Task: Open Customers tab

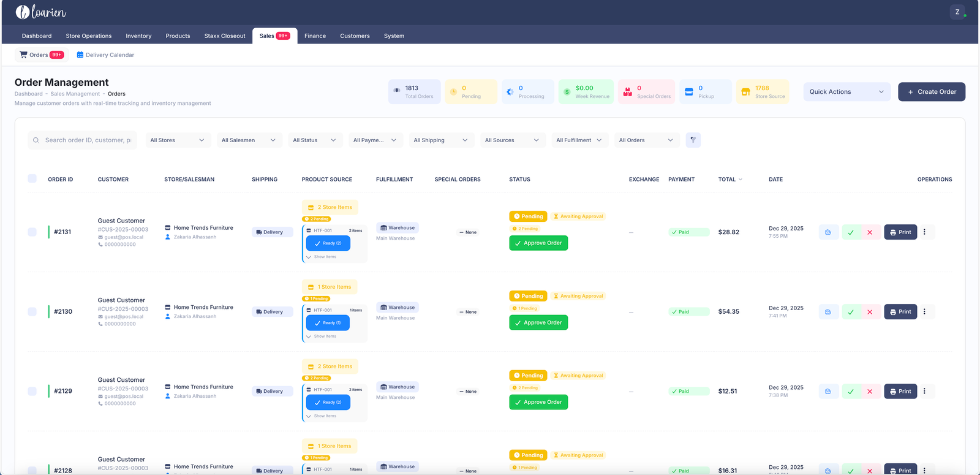Action: pos(355,36)
